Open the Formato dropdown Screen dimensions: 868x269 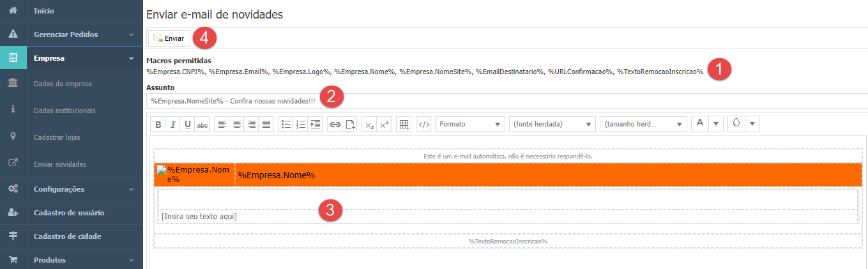470,124
